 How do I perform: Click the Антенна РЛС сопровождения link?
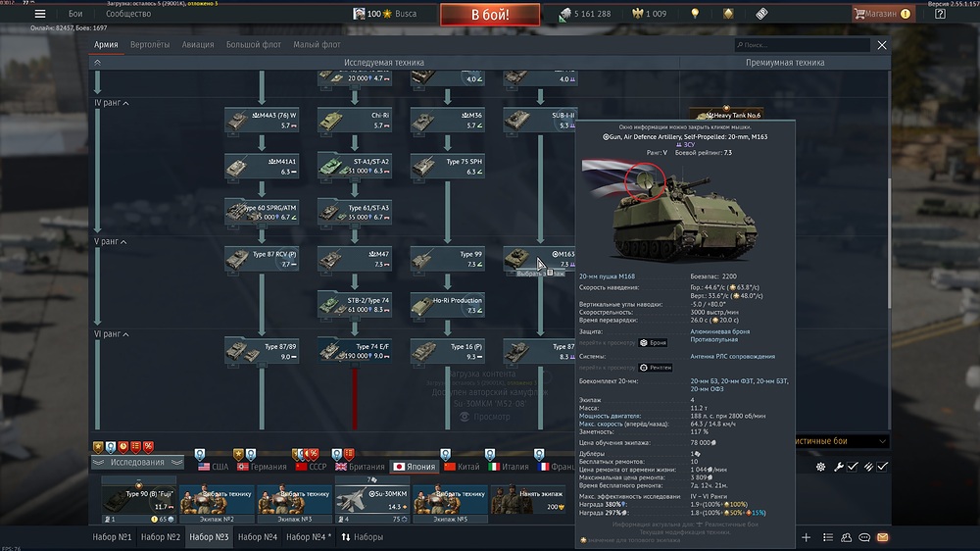732,357
